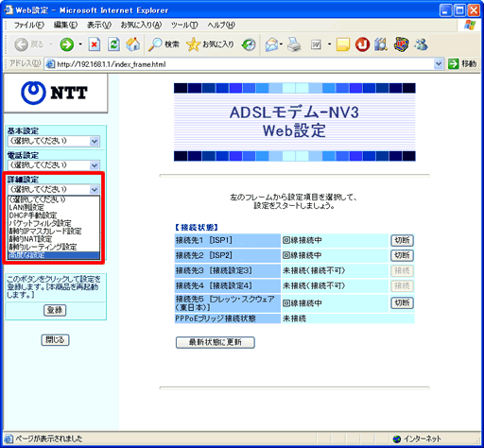Open the Search magnifier toolbar button
Image resolution: width=484 pixels, height=448 pixels.
(x=164, y=44)
